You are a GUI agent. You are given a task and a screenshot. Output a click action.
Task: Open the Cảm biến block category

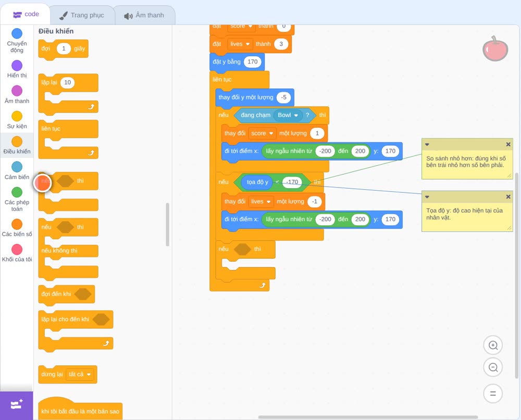tap(17, 171)
